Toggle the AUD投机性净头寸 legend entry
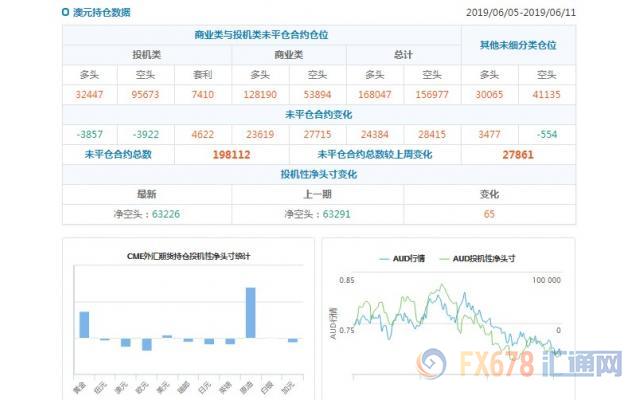 click(477, 259)
